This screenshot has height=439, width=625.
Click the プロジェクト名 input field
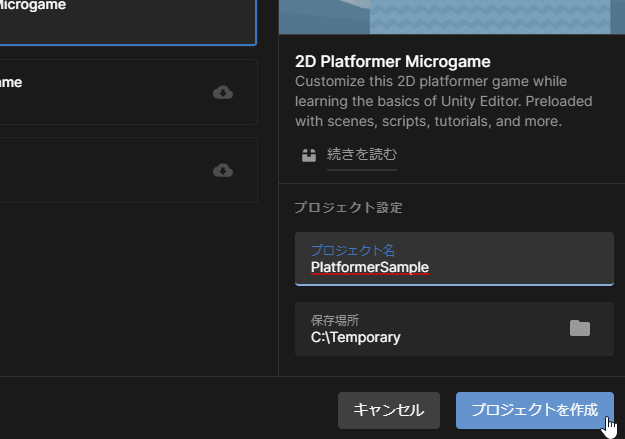[454, 259]
